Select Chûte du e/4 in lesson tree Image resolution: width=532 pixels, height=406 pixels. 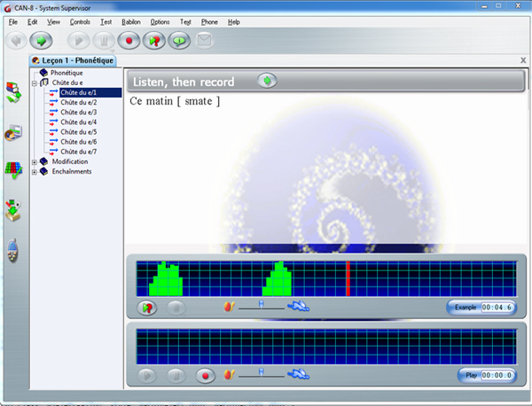click(x=78, y=122)
